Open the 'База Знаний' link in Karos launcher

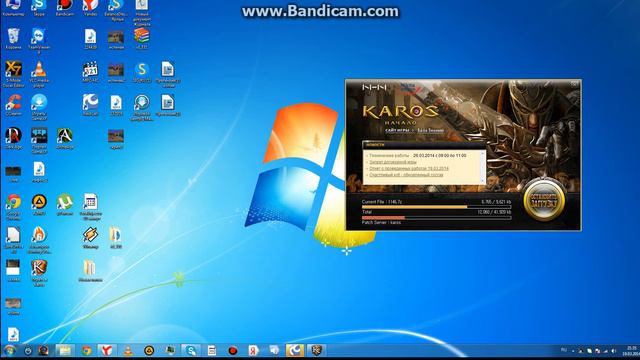click(430, 131)
